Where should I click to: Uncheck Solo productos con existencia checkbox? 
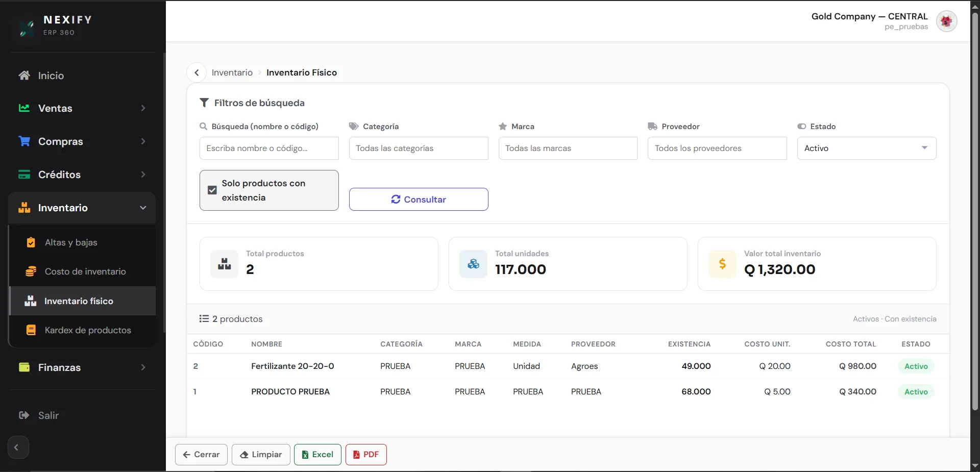click(x=212, y=190)
